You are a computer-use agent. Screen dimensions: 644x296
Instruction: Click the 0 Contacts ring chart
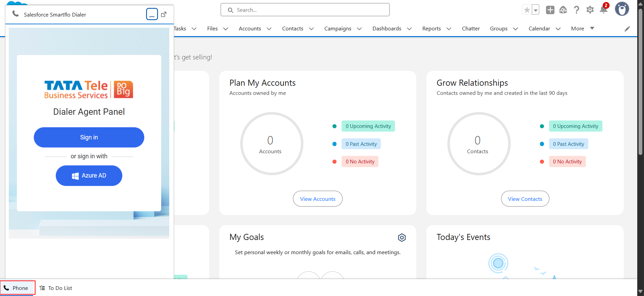[x=479, y=144]
